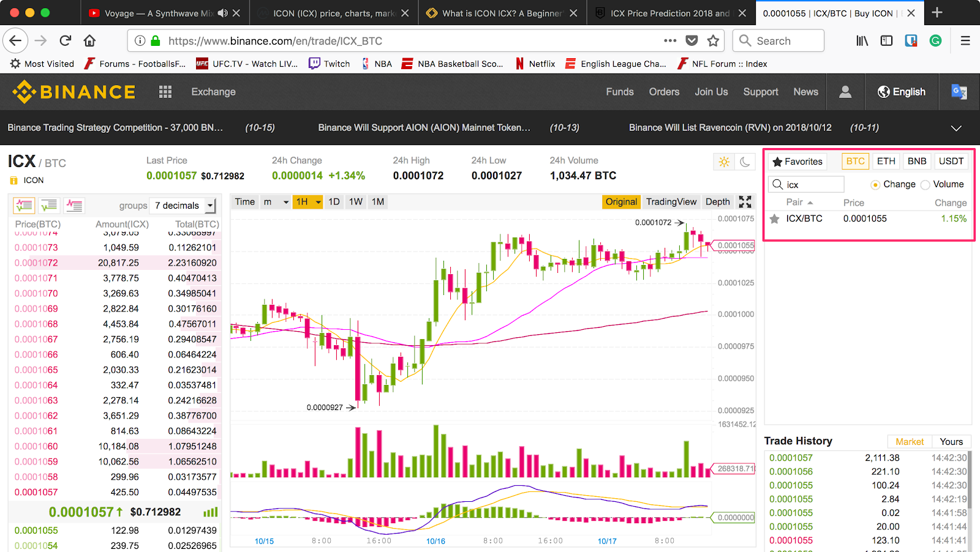Viewport: 980px width, 552px height.
Task: Switch to USDT markets tab
Action: tap(951, 161)
